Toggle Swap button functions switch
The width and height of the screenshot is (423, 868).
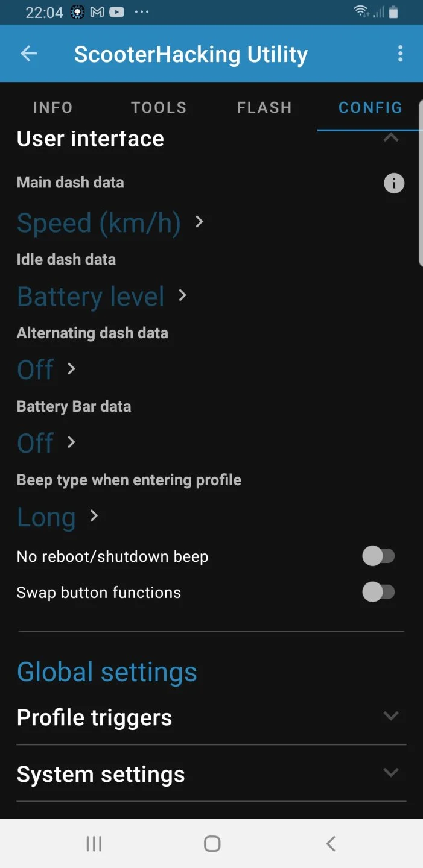[x=378, y=593]
